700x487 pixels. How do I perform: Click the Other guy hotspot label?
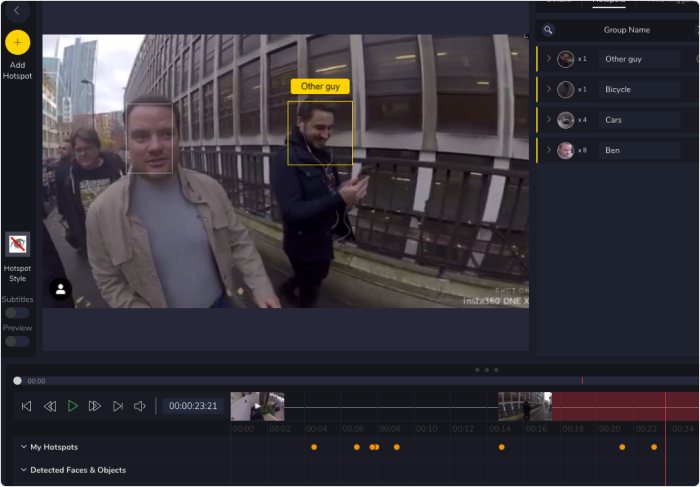point(320,86)
